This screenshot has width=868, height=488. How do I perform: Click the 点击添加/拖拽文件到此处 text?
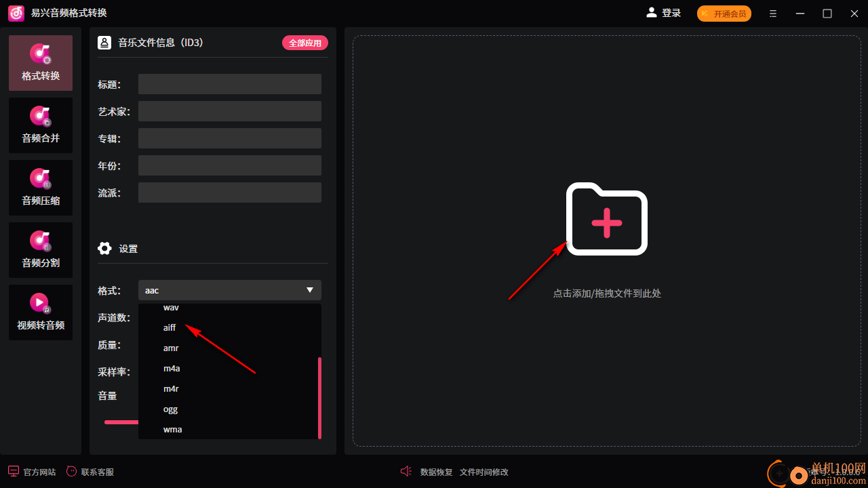click(x=607, y=293)
